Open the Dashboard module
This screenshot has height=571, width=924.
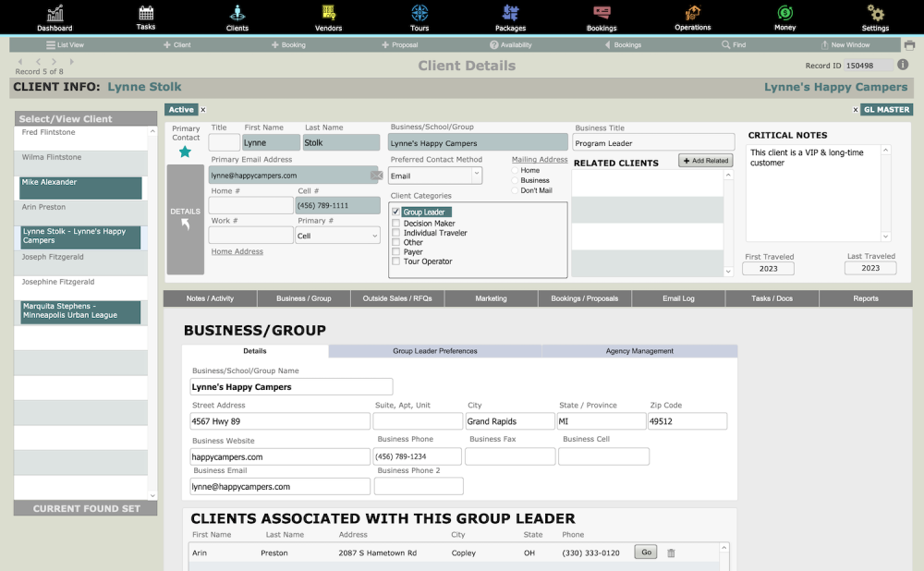tap(55, 18)
